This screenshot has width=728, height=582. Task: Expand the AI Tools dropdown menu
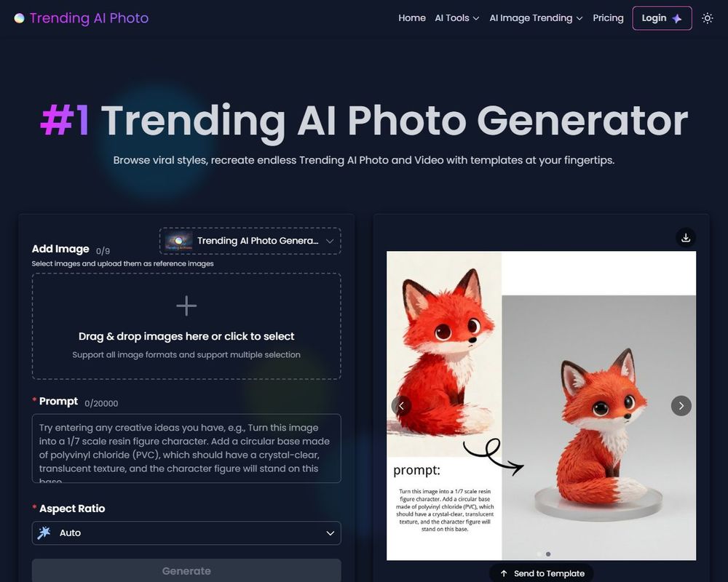pyautogui.click(x=456, y=17)
